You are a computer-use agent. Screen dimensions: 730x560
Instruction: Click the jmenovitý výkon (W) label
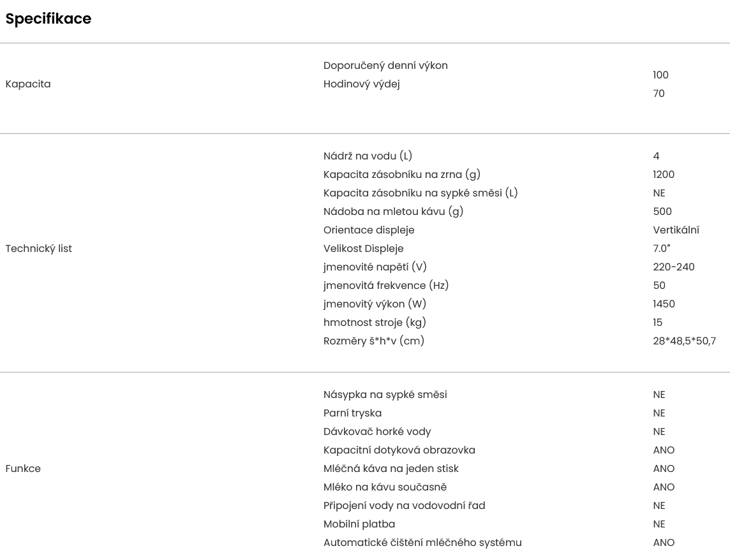(375, 304)
